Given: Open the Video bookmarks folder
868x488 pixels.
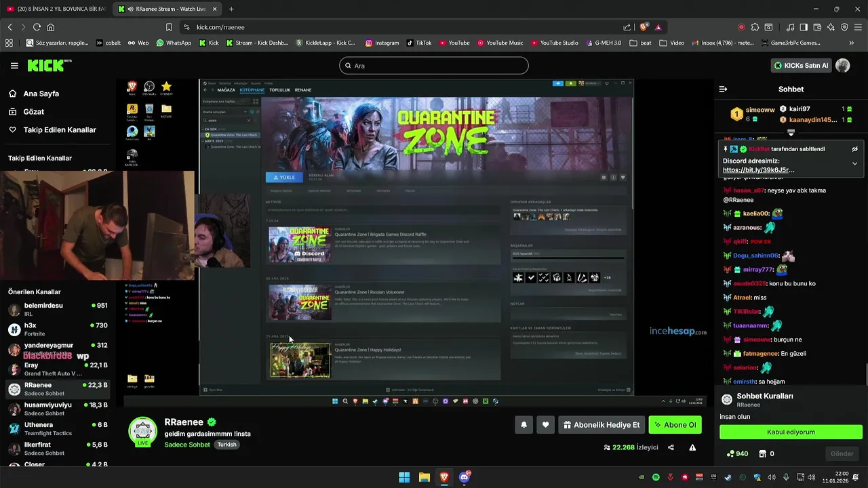Looking at the screenshot, I should tap(672, 43).
